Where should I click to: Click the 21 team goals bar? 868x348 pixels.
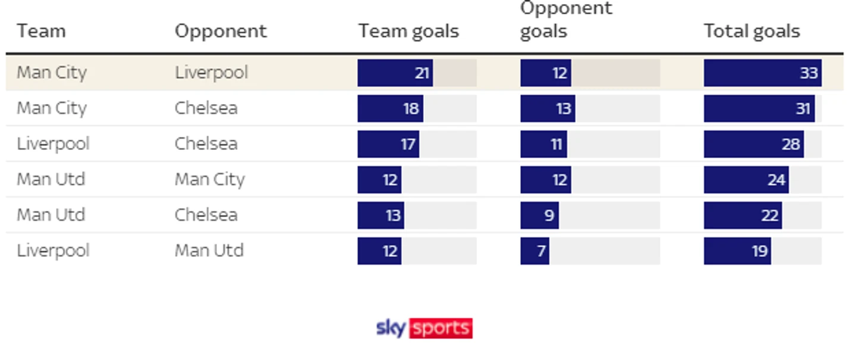coord(395,73)
